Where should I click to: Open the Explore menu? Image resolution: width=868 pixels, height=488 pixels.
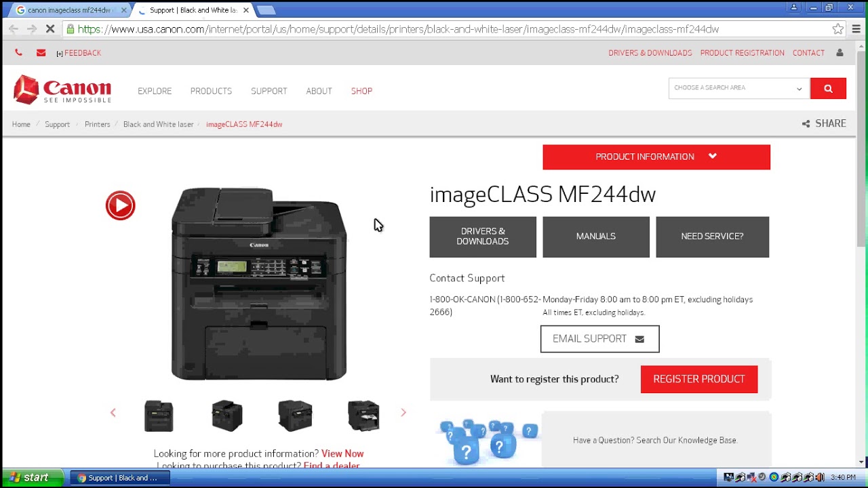click(155, 91)
